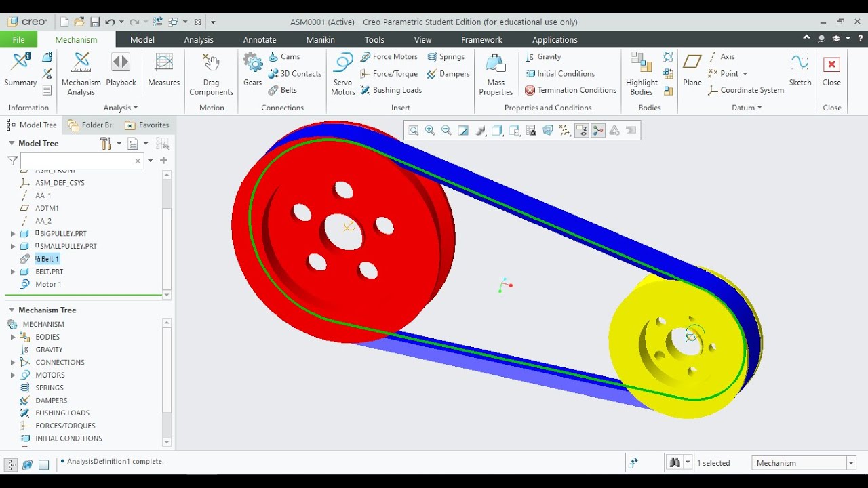
Task: Zoom in using graphics toolbar
Action: pos(430,131)
